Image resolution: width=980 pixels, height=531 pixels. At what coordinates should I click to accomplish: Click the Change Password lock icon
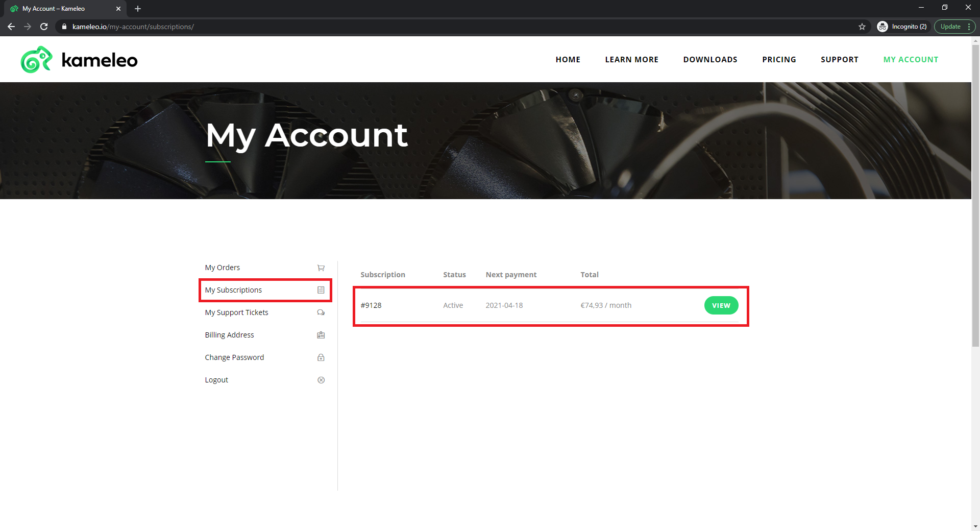pos(321,357)
